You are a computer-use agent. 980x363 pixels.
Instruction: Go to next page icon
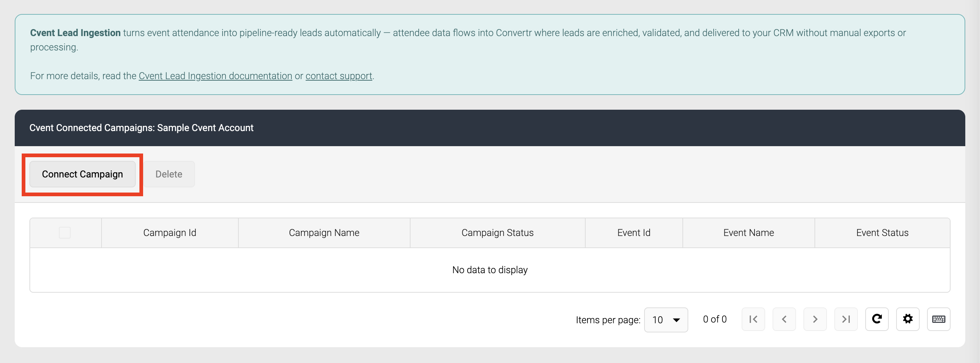(x=815, y=319)
